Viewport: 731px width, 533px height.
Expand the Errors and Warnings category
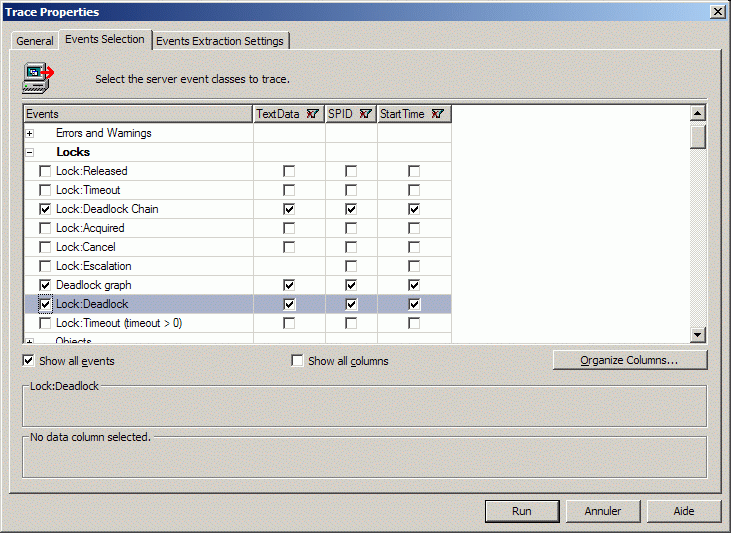point(30,133)
